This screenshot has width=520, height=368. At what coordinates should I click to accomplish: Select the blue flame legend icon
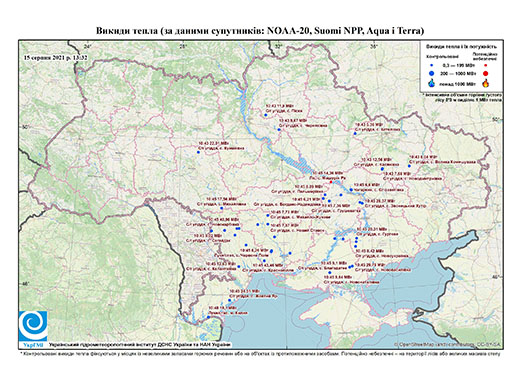432,83
